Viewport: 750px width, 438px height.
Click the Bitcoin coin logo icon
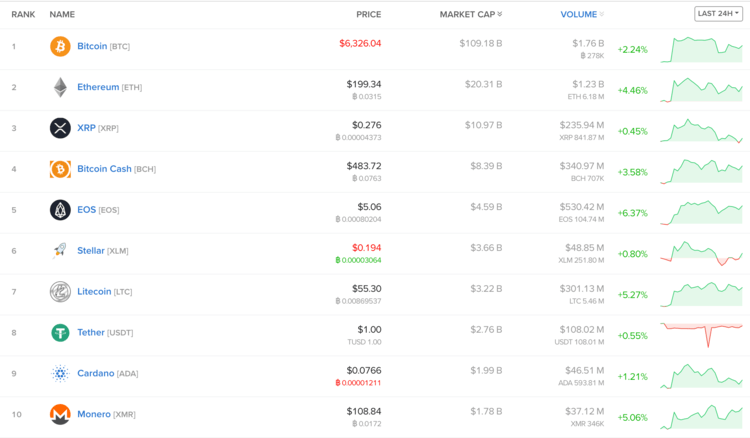[x=60, y=46]
